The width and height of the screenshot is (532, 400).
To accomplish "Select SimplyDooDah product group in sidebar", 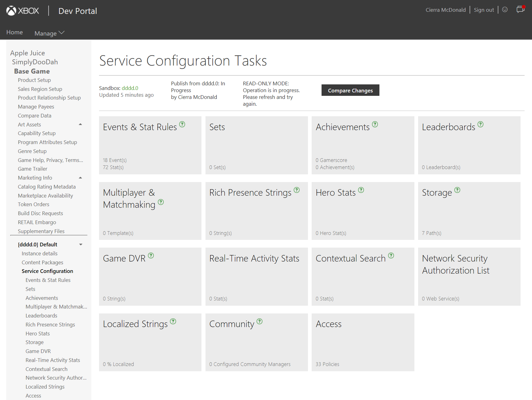I will (35, 62).
